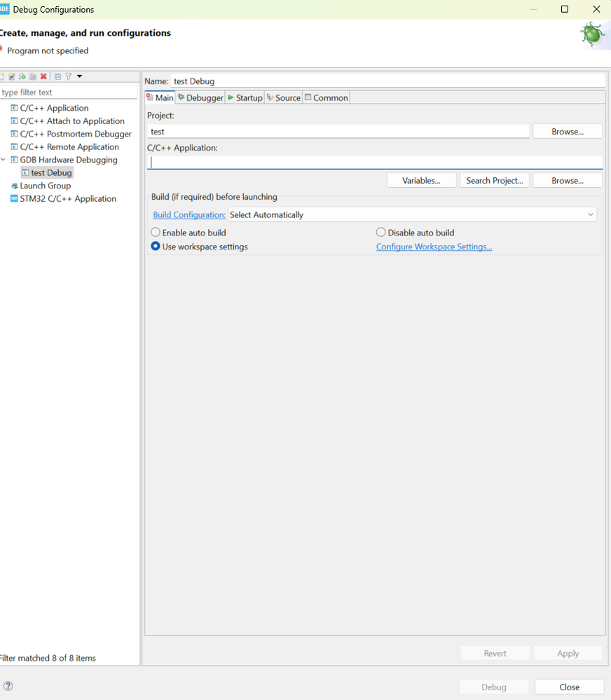The width and height of the screenshot is (611, 700).
Task: Click the Apply button
Action: [x=568, y=653]
